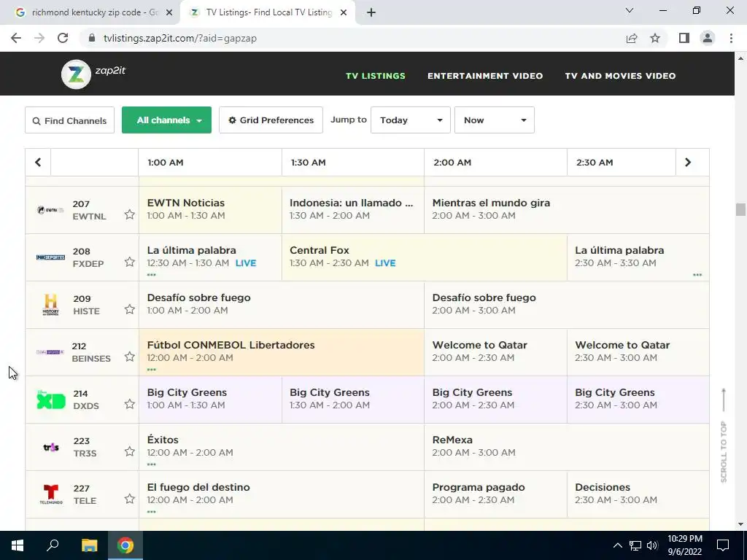Favorite channel 214 DXDS with star

(x=130, y=404)
